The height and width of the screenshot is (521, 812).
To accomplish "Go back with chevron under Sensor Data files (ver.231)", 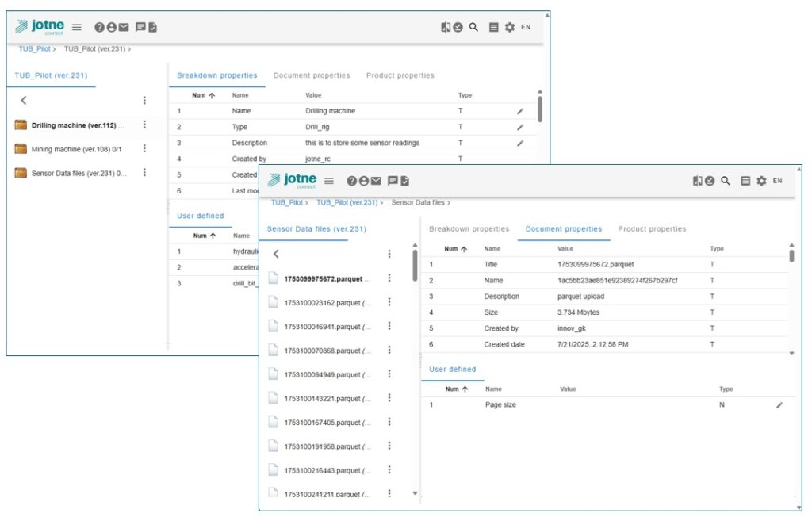I will click(x=276, y=255).
